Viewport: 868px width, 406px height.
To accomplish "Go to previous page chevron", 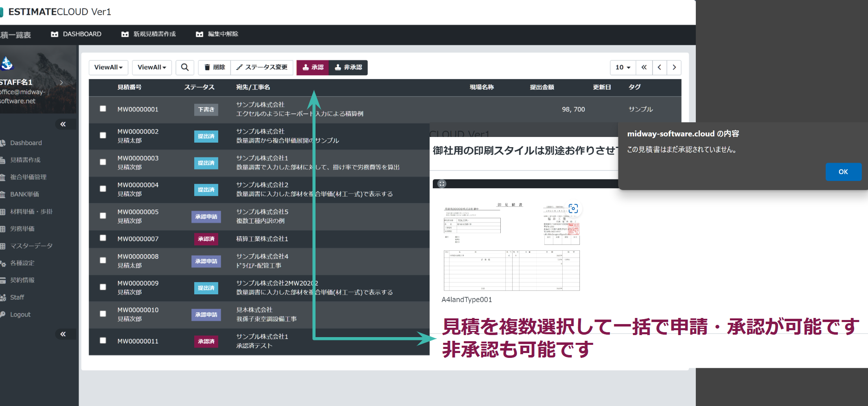I will pyautogui.click(x=660, y=67).
